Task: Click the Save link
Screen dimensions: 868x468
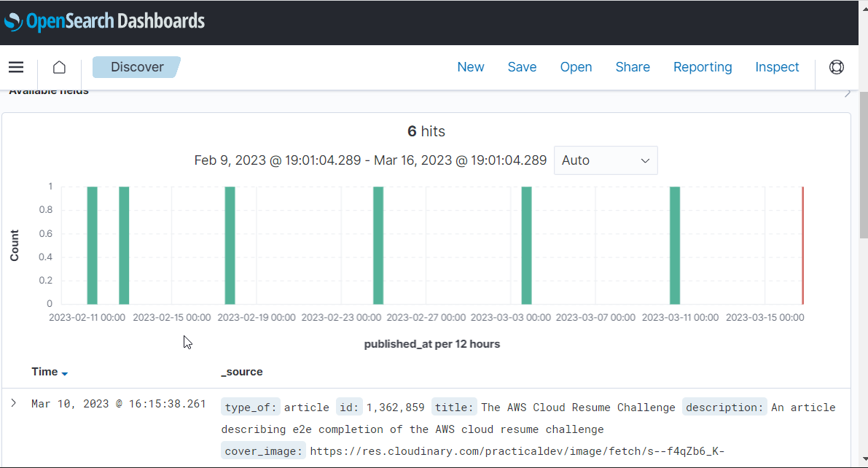Action: pos(522,66)
